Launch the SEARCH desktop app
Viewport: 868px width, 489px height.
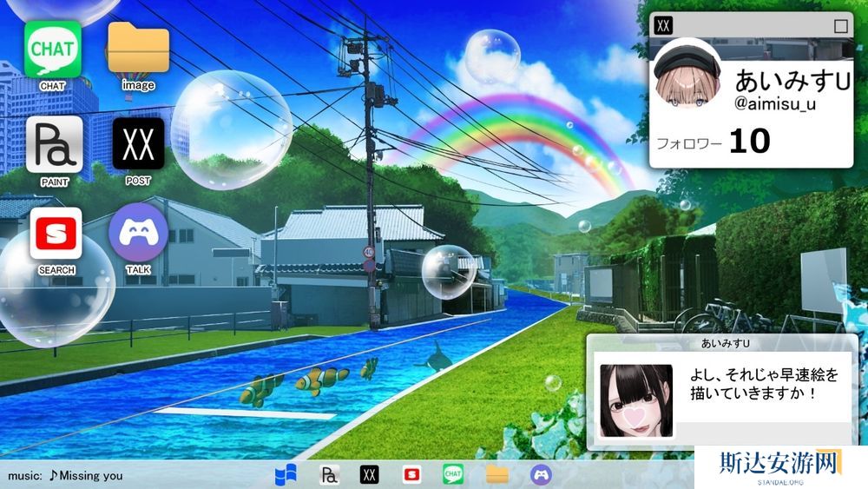coord(56,234)
